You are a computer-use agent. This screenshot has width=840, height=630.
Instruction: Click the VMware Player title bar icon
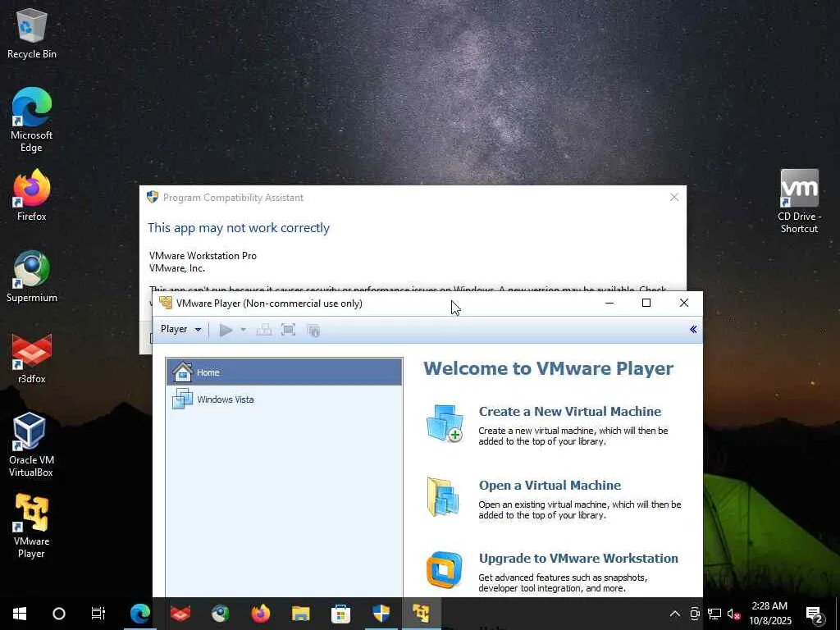point(166,303)
